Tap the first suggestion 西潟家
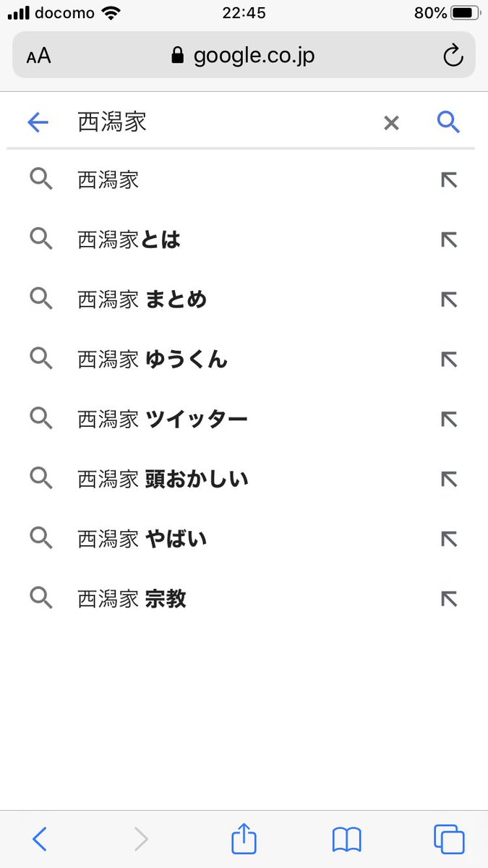488x868 pixels. coord(244,180)
